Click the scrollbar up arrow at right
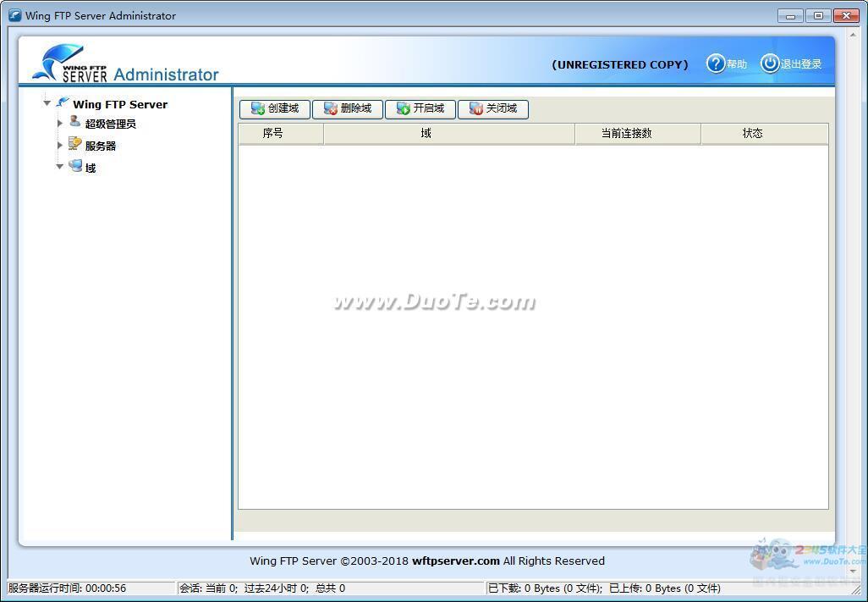Image resolution: width=868 pixels, height=602 pixels. (853, 36)
